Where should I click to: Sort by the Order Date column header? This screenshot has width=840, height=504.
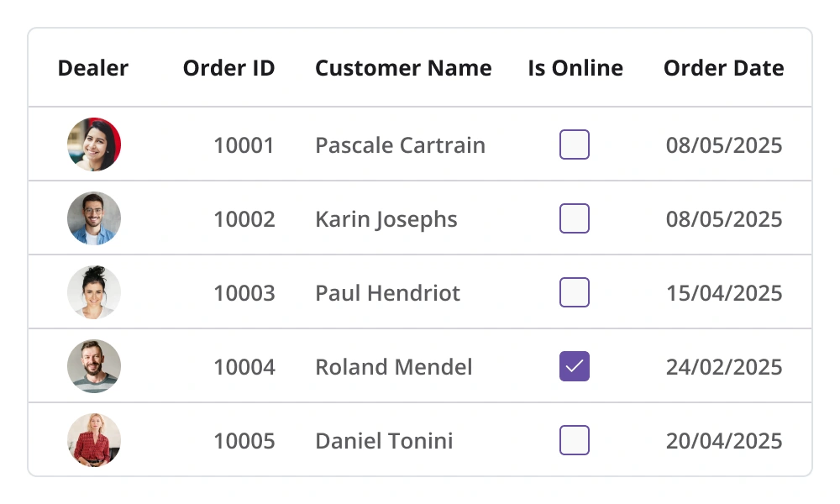click(724, 68)
